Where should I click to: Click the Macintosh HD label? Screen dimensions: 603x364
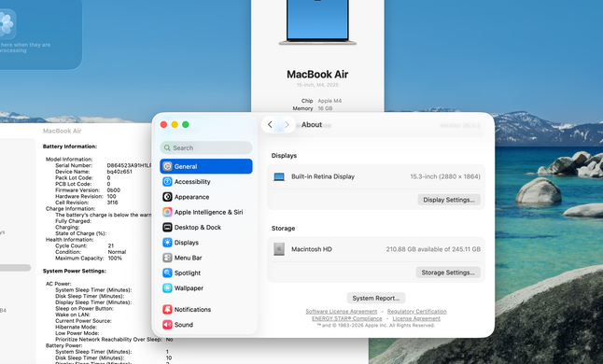pyautogui.click(x=312, y=249)
